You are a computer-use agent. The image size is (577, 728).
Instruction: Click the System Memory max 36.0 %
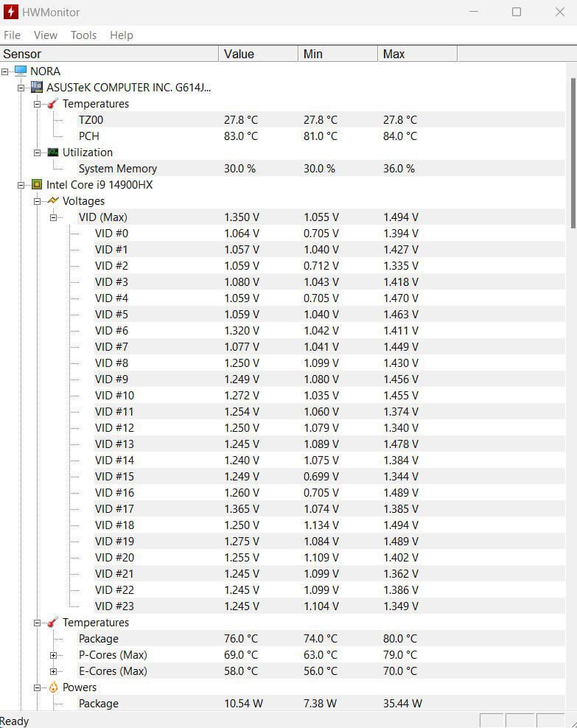pyautogui.click(x=399, y=169)
